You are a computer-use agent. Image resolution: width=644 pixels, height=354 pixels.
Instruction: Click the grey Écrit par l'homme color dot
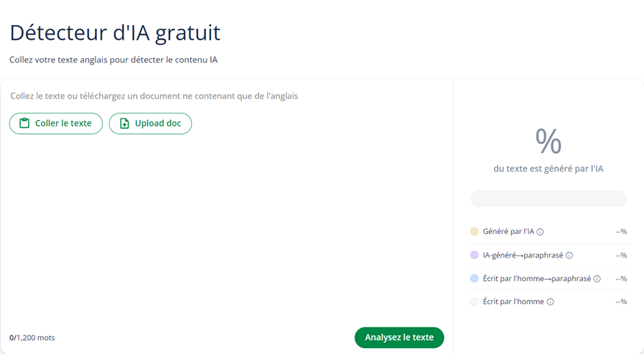pos(474,302)
